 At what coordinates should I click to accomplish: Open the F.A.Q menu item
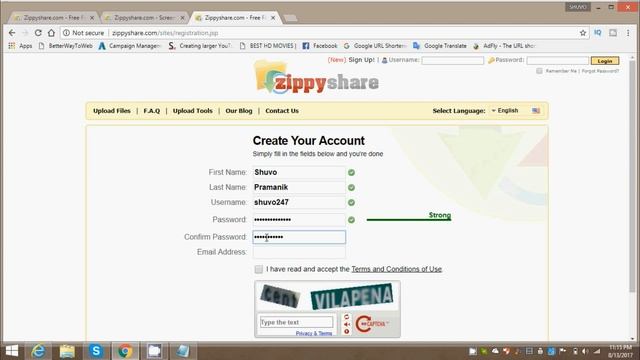tap(152, 111)
